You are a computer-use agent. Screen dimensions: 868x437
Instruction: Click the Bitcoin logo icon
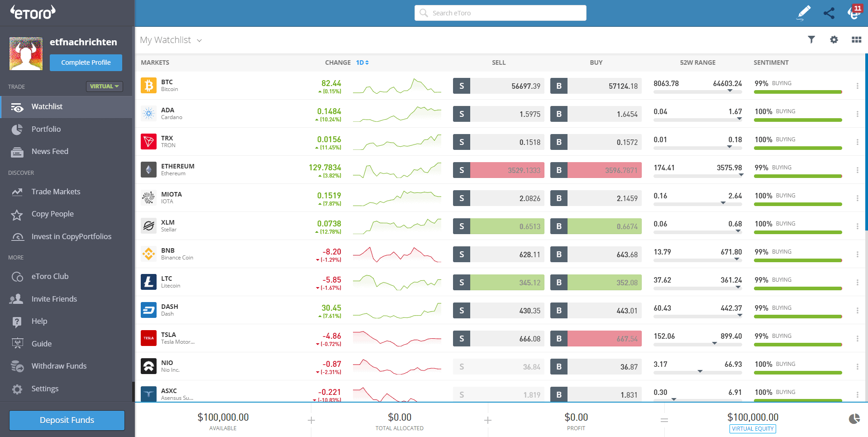(x=148, y=85)
